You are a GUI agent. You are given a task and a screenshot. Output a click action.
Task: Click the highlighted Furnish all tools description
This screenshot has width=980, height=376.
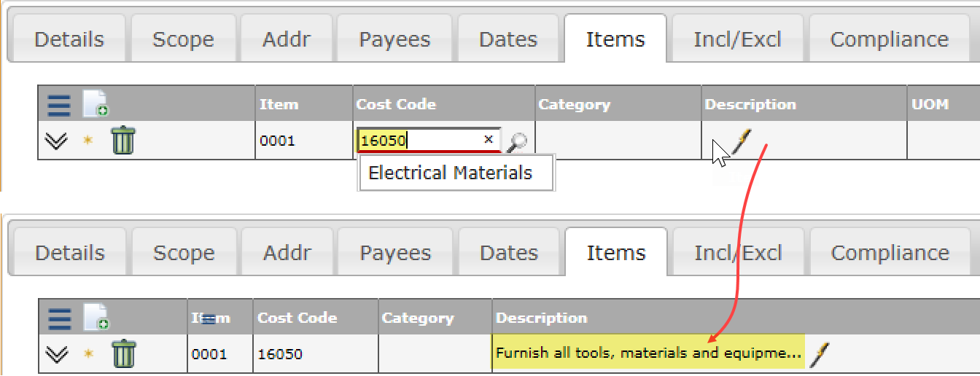(x=648, y=353)
